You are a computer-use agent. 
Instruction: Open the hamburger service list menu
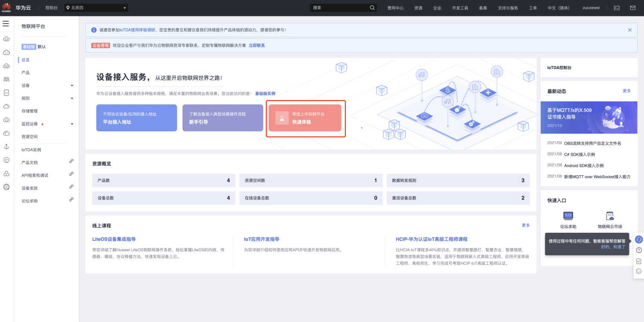[6, 24]
